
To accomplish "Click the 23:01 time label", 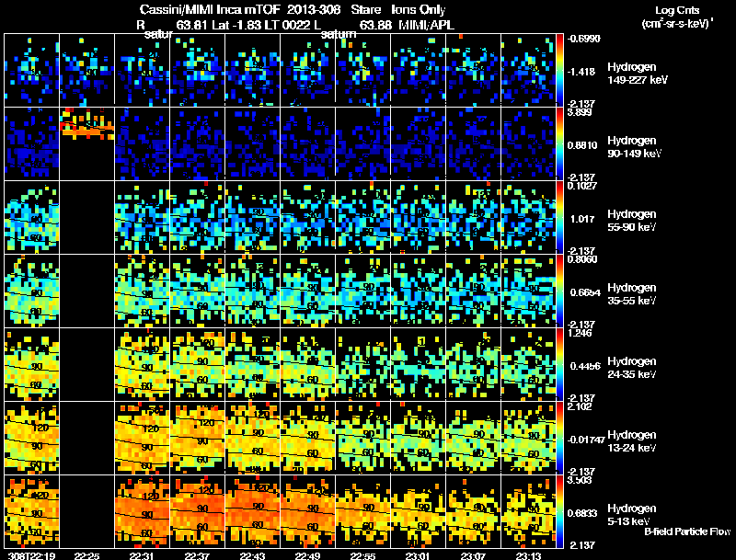I will [419, 556].
